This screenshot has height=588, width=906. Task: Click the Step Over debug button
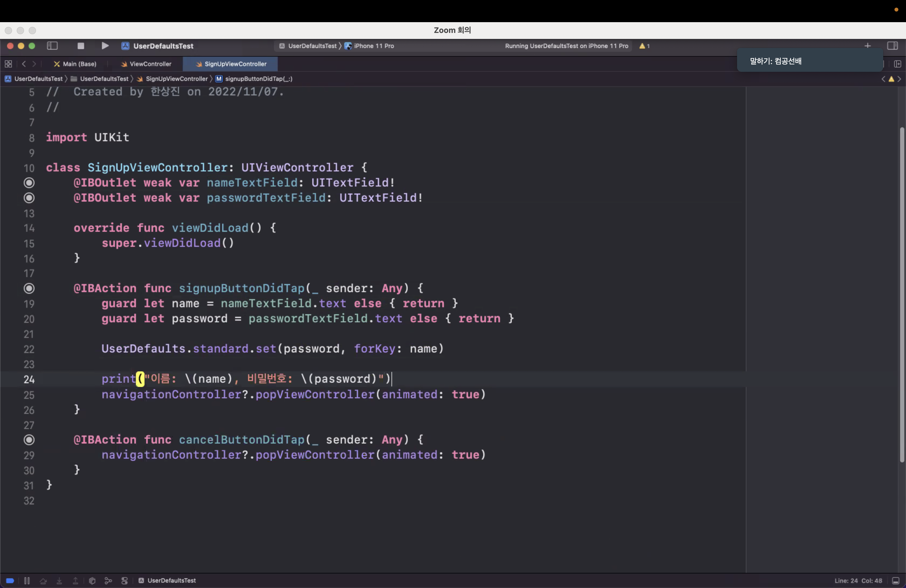point(43,581)
